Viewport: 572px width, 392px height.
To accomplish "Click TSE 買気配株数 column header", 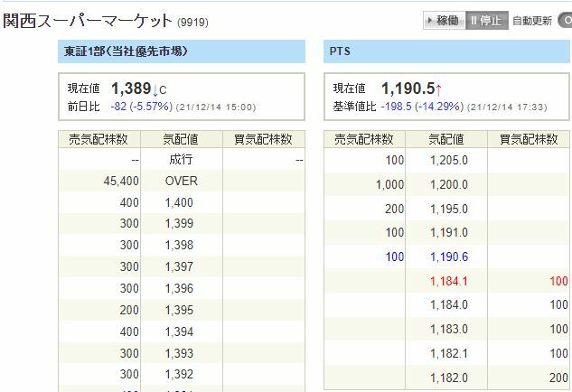I will coord(263,139).
